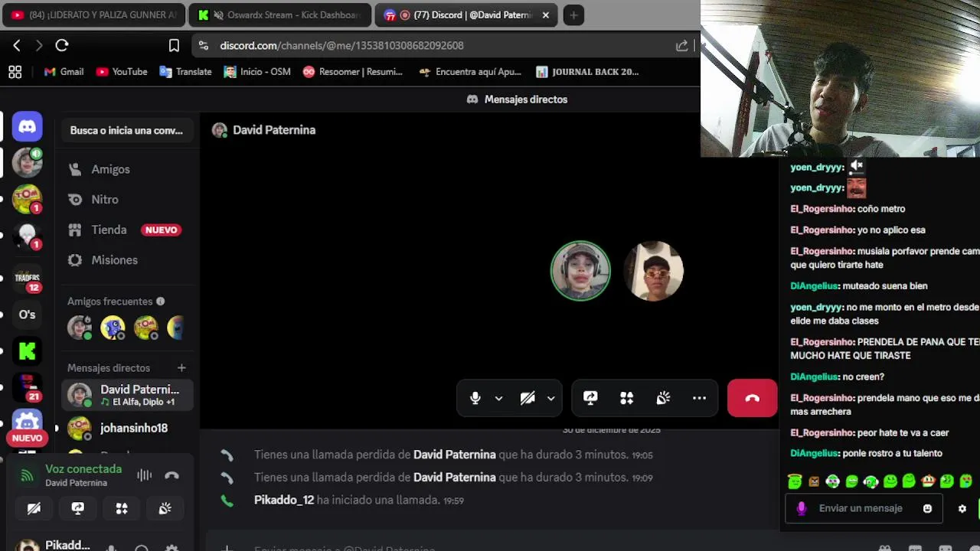Screen dimensions: 980x551
Task: Click 'Pikaddo_12 ha iniciado una llamada' message
Action: pyautogui.click(x=359, y=500)
